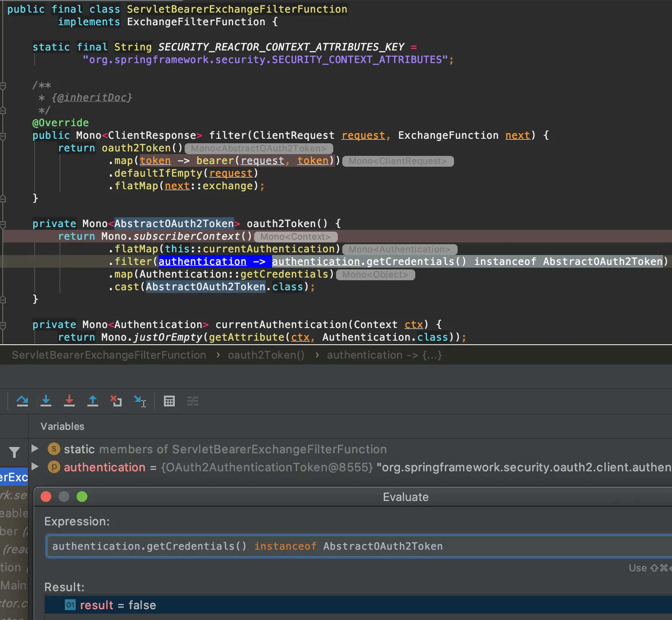Click the Run to Cursor icon

pyautogui.click(x=140, y=401)
